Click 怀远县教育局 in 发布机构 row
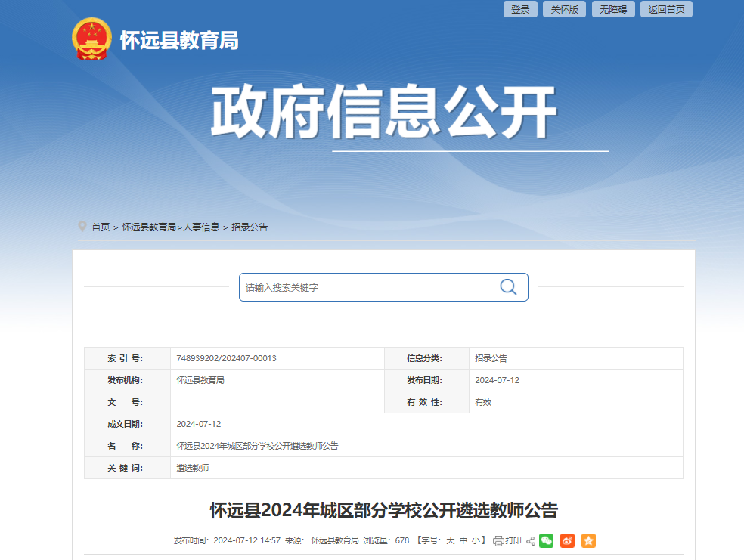The height and width of the screenshot is (560, 744). 200,380
